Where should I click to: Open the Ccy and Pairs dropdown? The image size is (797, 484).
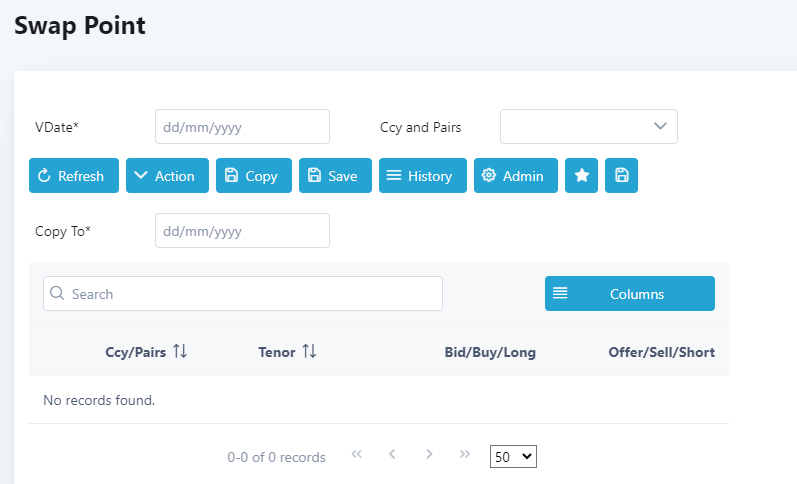pyautogui.click(x=589, y=127)
